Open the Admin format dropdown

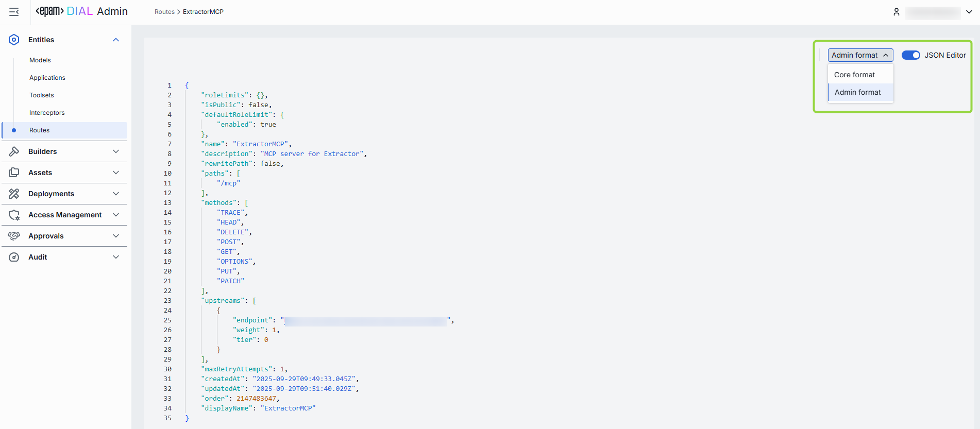click(860, 55)
